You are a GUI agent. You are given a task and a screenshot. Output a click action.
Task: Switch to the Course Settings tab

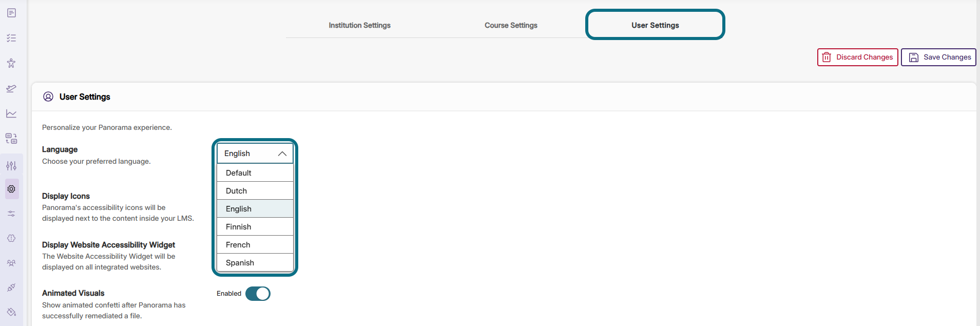(511, 25)
